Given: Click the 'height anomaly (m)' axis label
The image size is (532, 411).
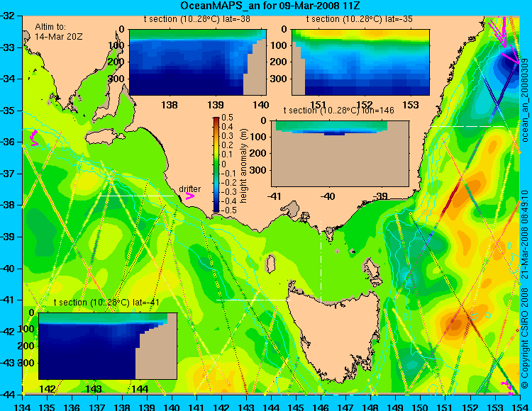Looking at the screenshot, I should [x=243, y=166].
